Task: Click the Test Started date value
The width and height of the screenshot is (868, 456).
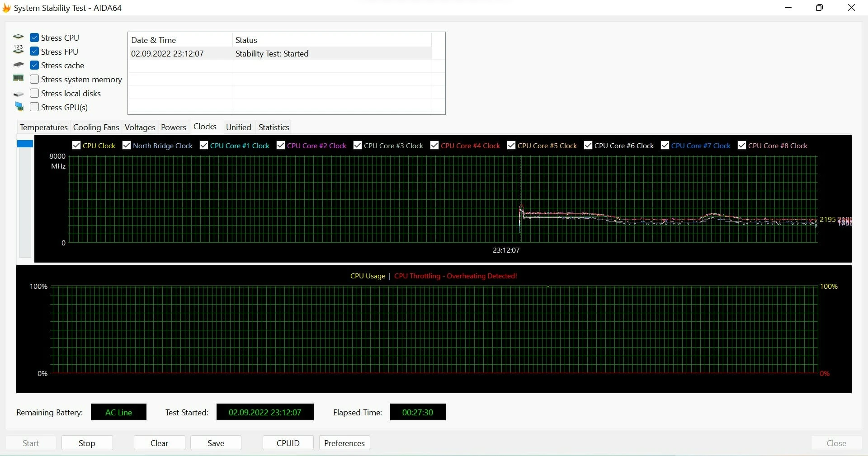Action: 265,412
